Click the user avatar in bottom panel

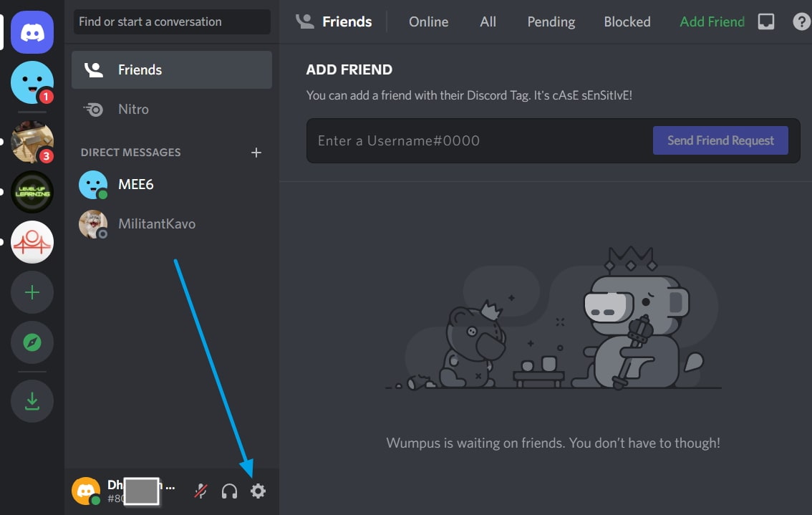pos(85,491)
